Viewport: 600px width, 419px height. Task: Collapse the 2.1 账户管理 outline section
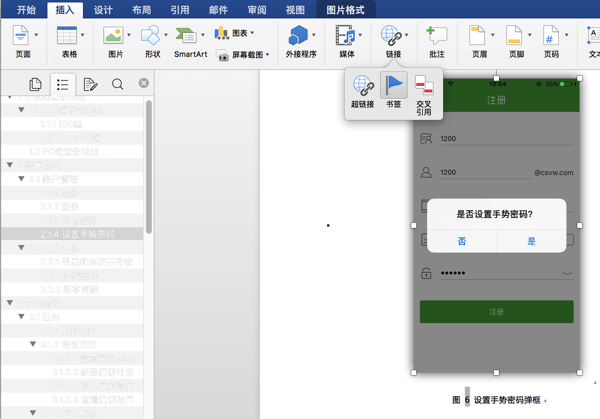(21, 179)
